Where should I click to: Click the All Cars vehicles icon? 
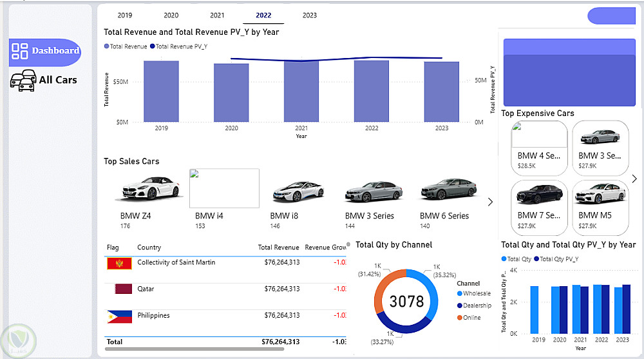click(x=23, y=80)
